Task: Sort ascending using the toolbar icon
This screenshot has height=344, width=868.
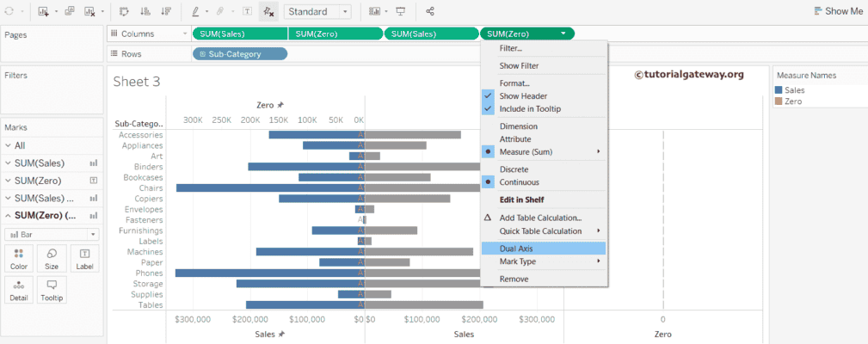Action: coord(145,12)
